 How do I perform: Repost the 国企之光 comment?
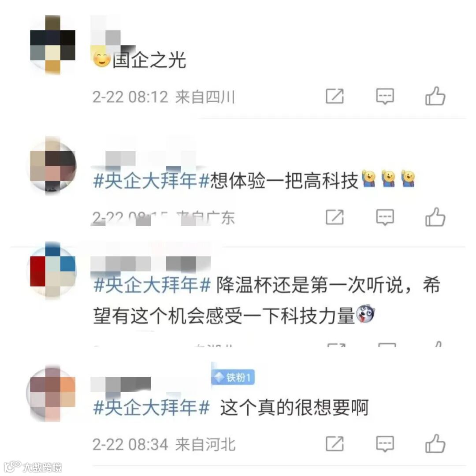pyautogui.click(x=335, y=96)
